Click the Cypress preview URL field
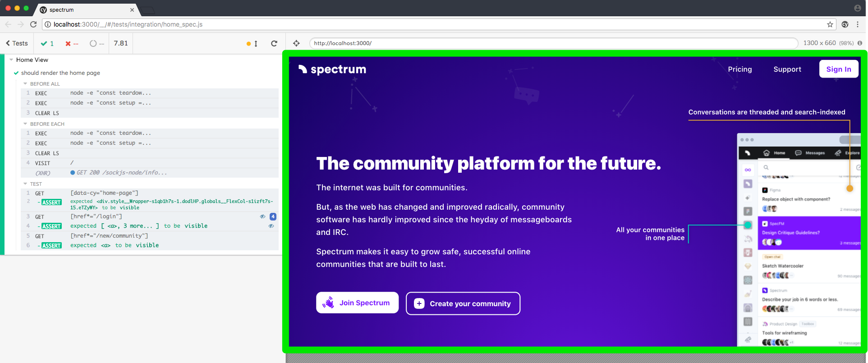 point(554,43)
